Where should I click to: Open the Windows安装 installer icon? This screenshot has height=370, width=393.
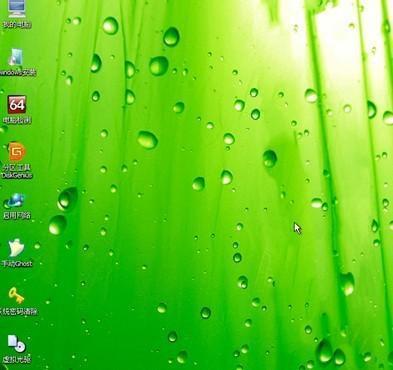16,57
